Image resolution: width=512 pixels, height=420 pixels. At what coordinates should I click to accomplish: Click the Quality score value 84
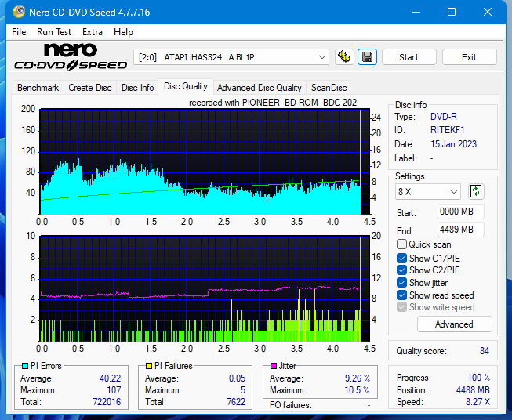[x=485, y=351]
